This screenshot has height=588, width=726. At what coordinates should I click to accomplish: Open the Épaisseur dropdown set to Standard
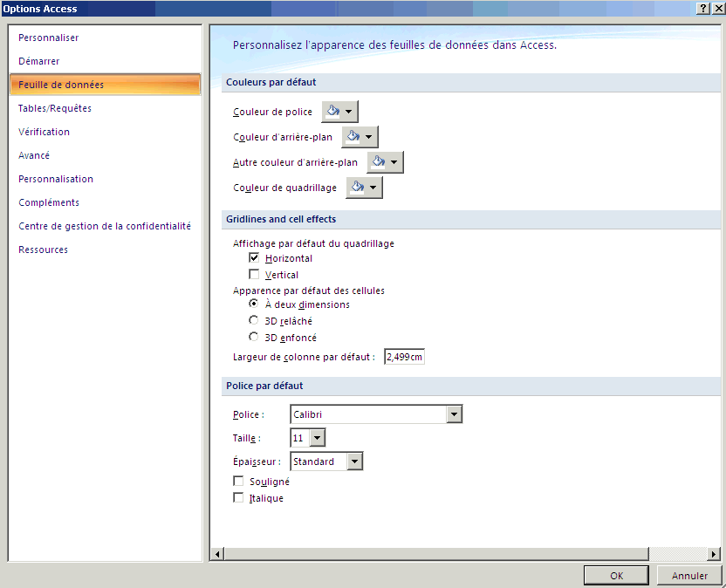tap(354, 462)
